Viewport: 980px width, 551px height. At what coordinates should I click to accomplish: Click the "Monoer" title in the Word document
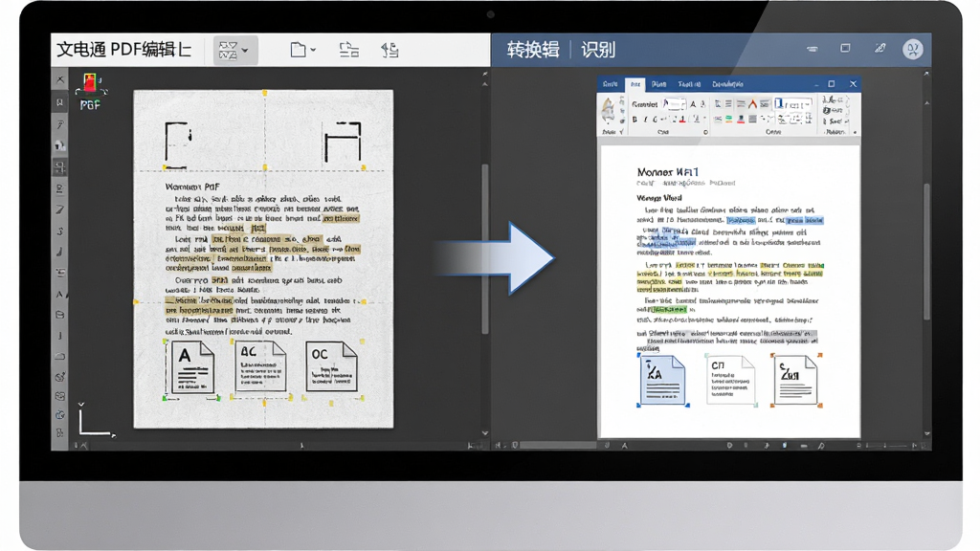(x=655, y=172)
